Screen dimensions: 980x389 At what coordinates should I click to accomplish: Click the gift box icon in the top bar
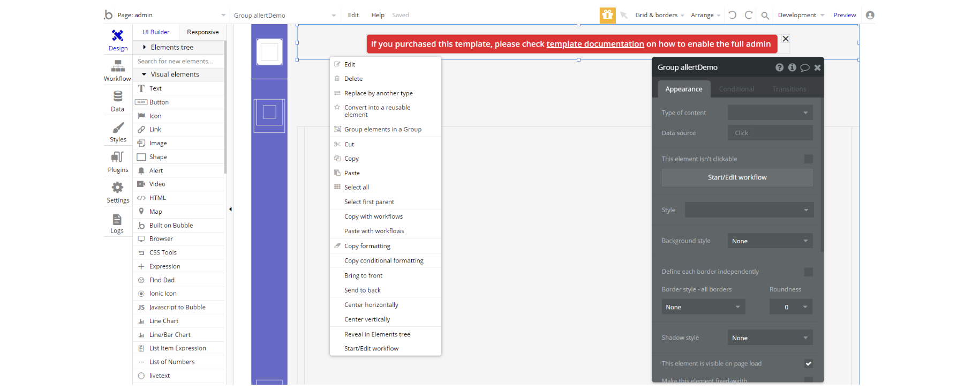point(607,15)
